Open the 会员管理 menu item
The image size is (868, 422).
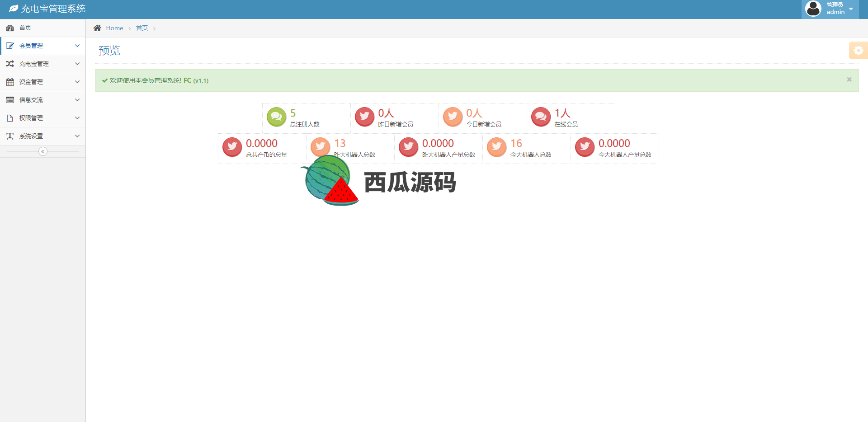(43, 46)
